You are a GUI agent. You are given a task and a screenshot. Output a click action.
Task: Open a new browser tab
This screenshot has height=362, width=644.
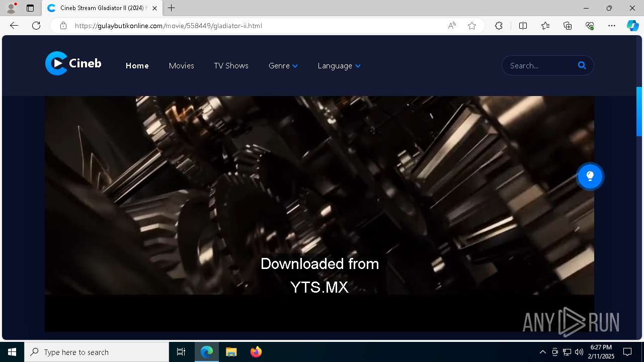pos(171,8)
